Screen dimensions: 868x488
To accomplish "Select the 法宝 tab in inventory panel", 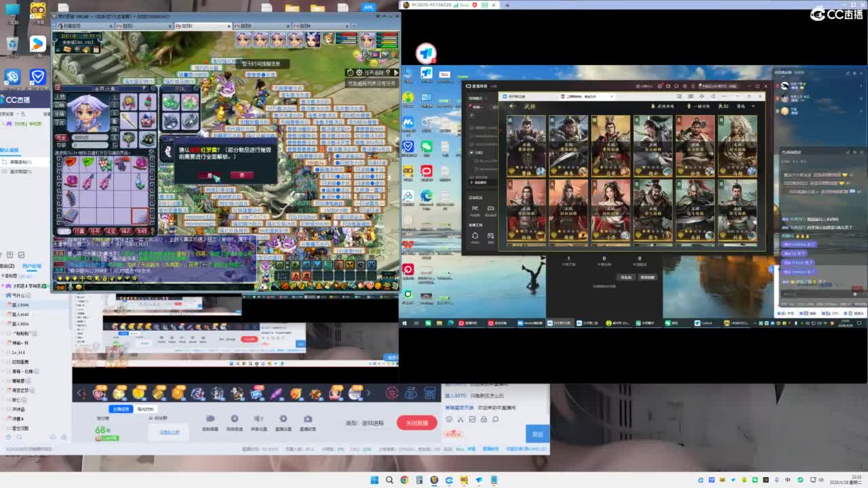I will pyautogui.click(x=111, y=231).
